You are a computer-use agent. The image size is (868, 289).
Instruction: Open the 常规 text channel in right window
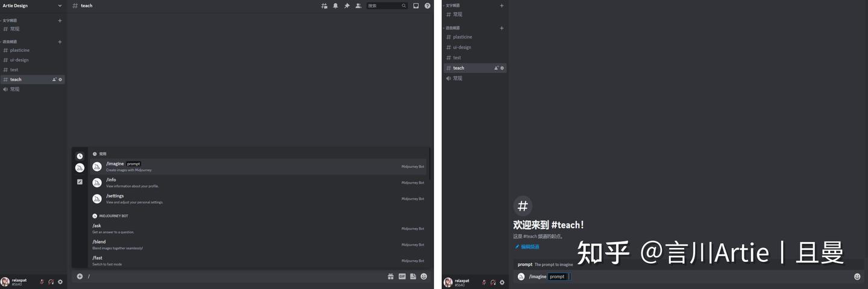[x=475, y=14]
